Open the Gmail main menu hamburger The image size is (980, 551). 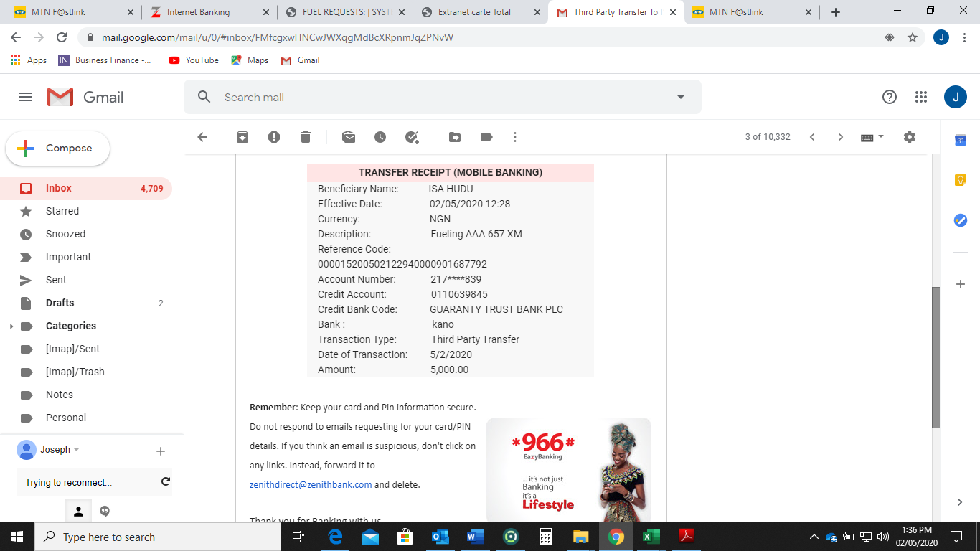(x=26, y=97)
